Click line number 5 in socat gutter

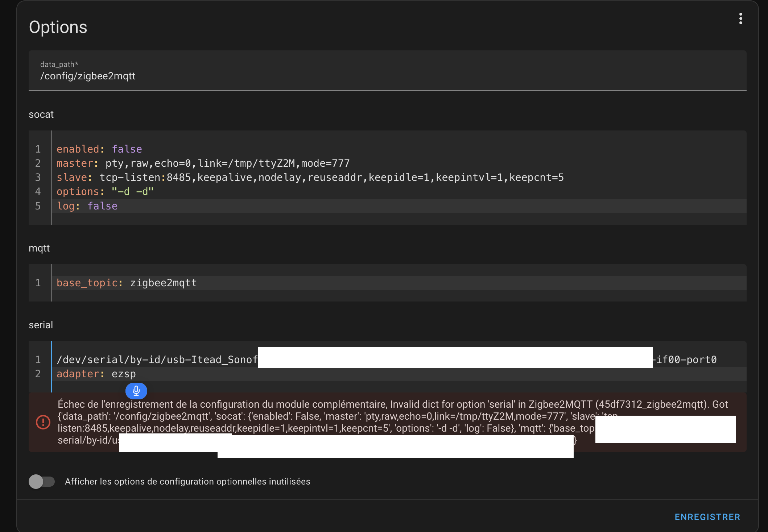[x=38, y=206]
